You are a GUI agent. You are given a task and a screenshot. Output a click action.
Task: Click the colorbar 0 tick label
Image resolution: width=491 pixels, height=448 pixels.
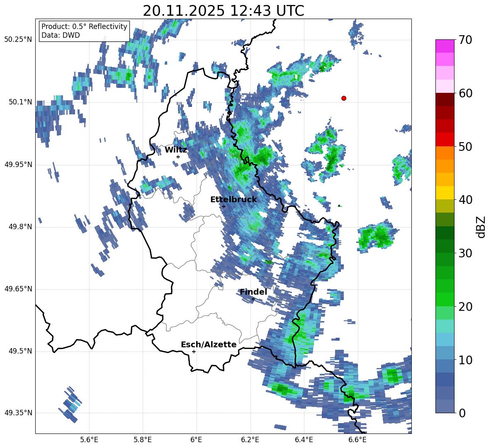click(462, 413)
